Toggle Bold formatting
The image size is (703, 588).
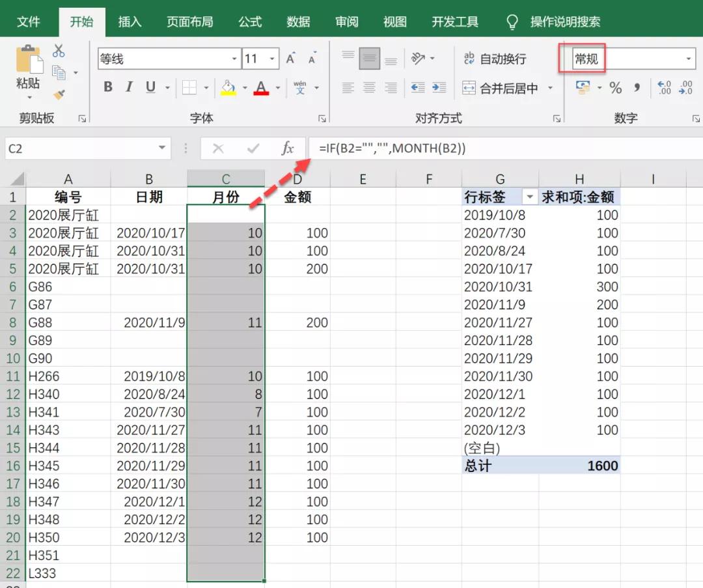click(108, 87)
